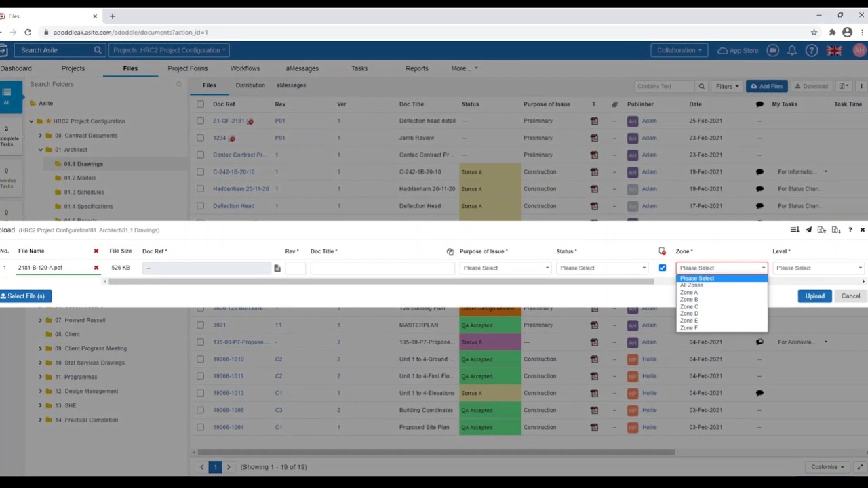Viewport: 868px width, 488px height.
Task: Tick checkbox for 19066-1004 row
Action: [200, 428]
